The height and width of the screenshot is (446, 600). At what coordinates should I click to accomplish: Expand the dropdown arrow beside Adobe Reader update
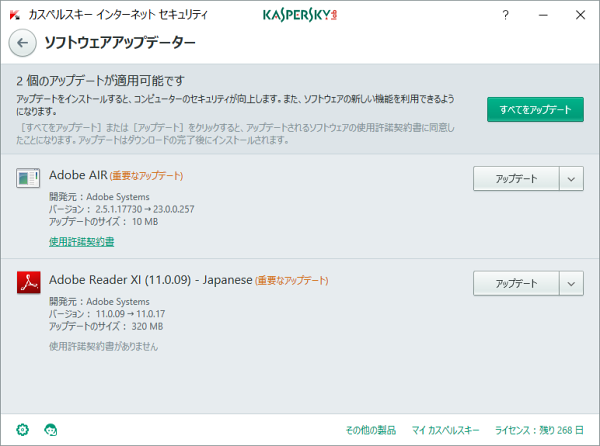pos(571,283)
